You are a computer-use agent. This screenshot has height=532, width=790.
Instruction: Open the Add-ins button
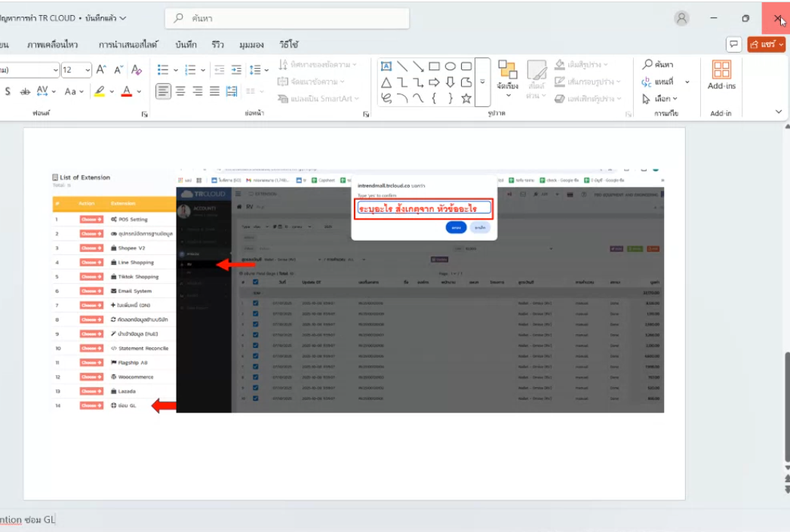[x=721, y=75]
